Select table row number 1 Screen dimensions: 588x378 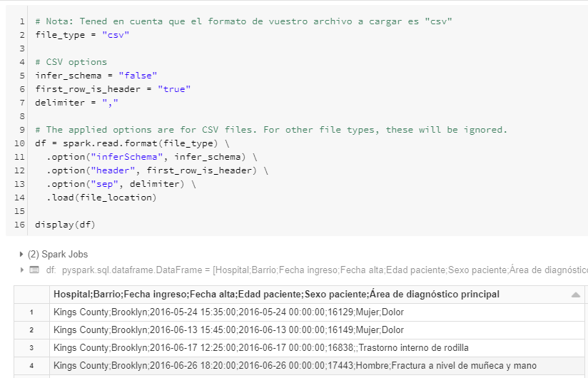[31, 312]
